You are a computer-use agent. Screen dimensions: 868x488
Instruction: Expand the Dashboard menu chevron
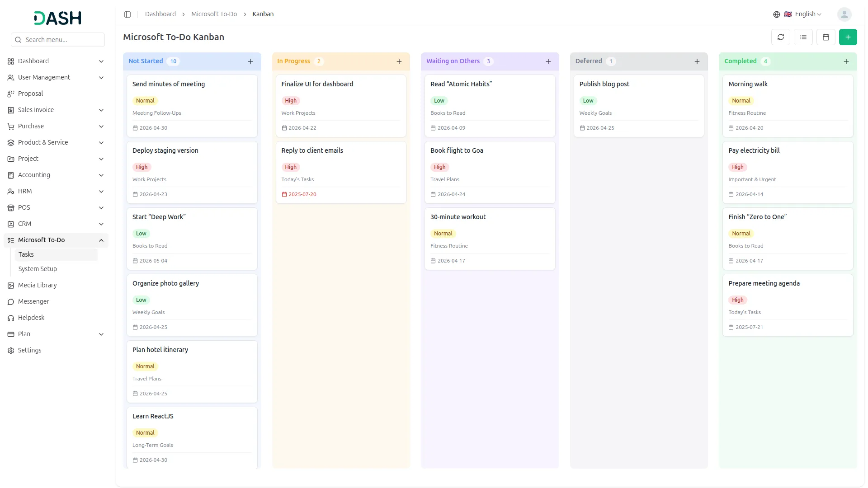101,61
